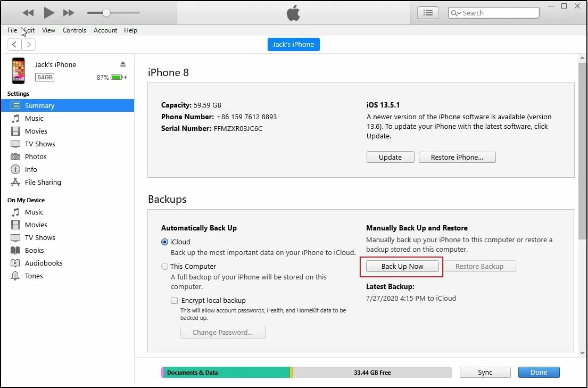Open Books icon under On My Device
This screenshot has height=388, width=588.
(x=15, y=251)
